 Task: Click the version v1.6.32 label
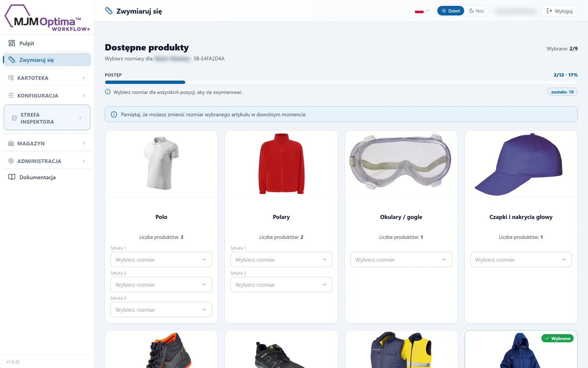13,362
